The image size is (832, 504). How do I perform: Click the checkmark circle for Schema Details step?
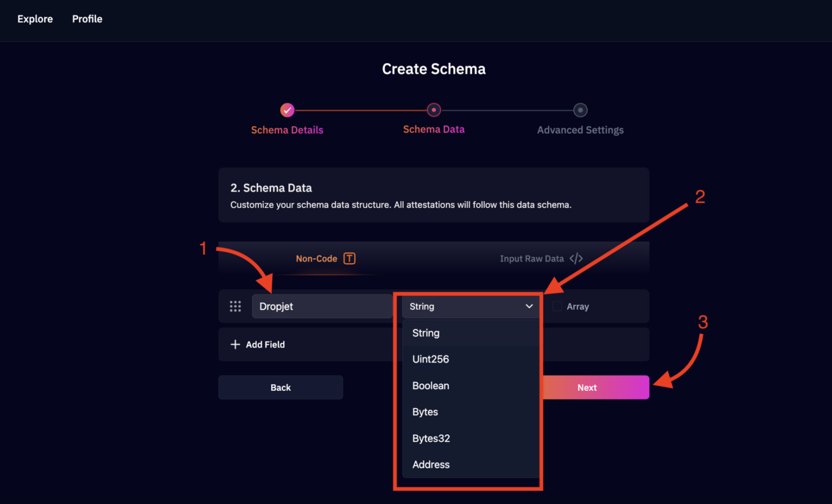(x=287, y=110)
